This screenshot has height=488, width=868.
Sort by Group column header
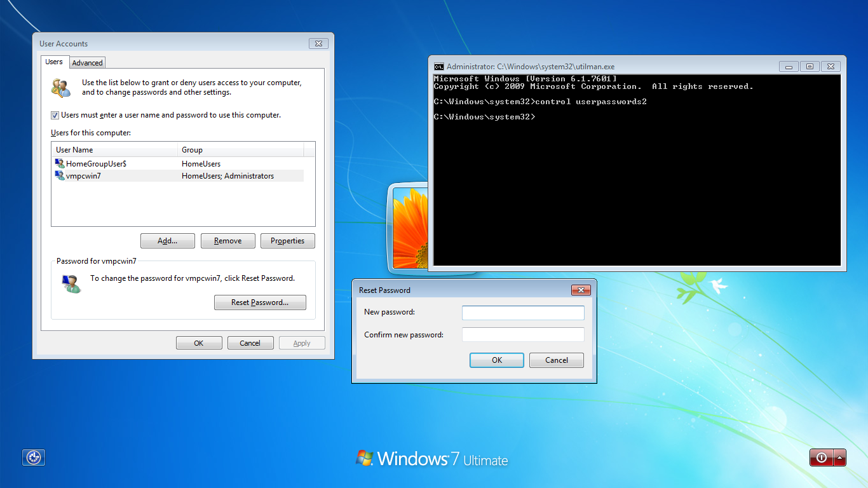coord(241,150)
